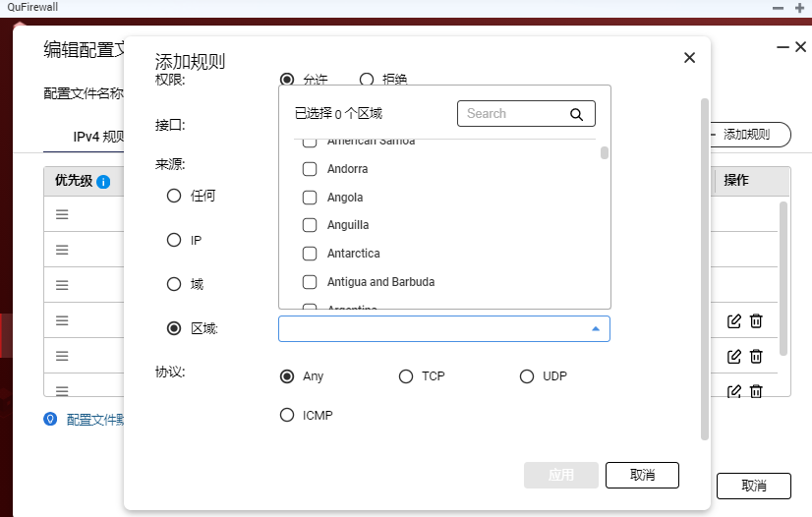Click the first row drag handle icon
The image size is (812, 517).
tap(62, 214)
